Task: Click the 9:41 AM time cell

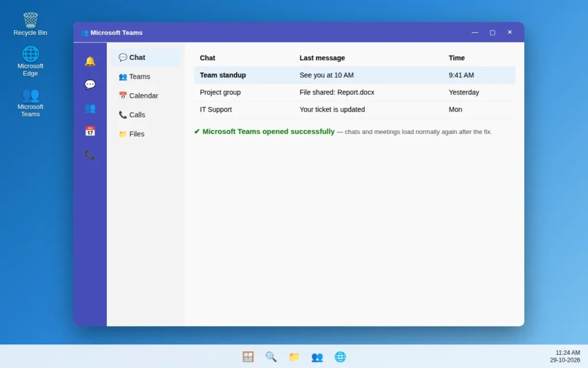Action: pyautogui.click(x=461, y=75)
